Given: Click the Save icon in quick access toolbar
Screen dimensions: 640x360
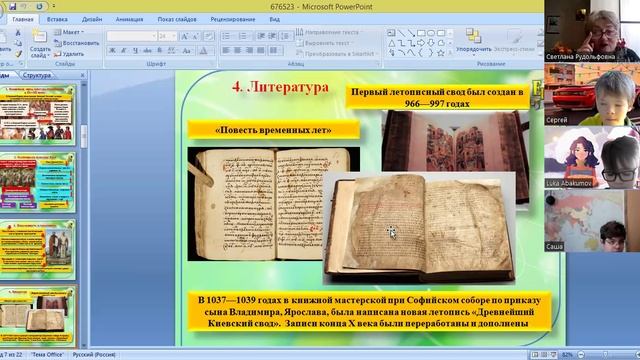Looking at the screenshot, I should tap(12, 6).
